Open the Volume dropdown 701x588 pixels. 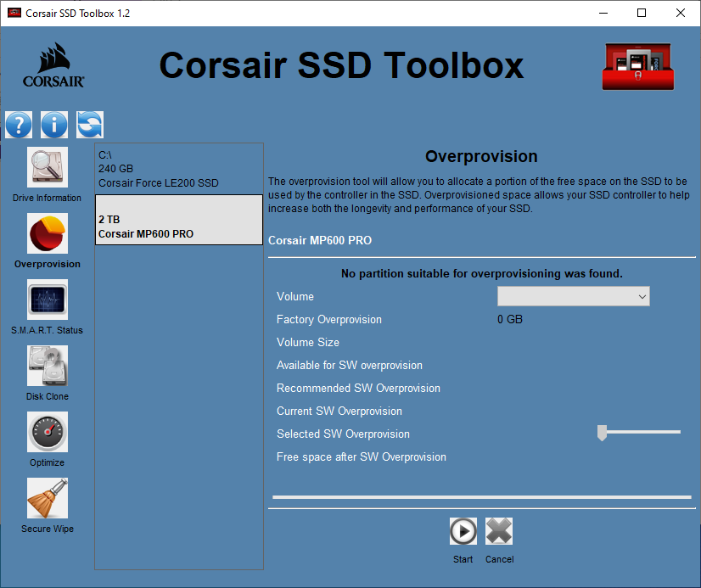643,296
